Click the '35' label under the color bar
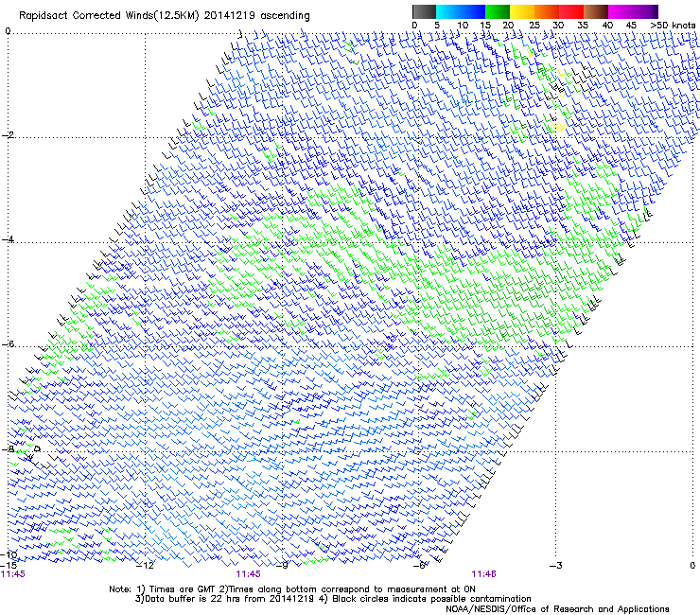Viewport: 700px width, 615px height. (583, 26)
